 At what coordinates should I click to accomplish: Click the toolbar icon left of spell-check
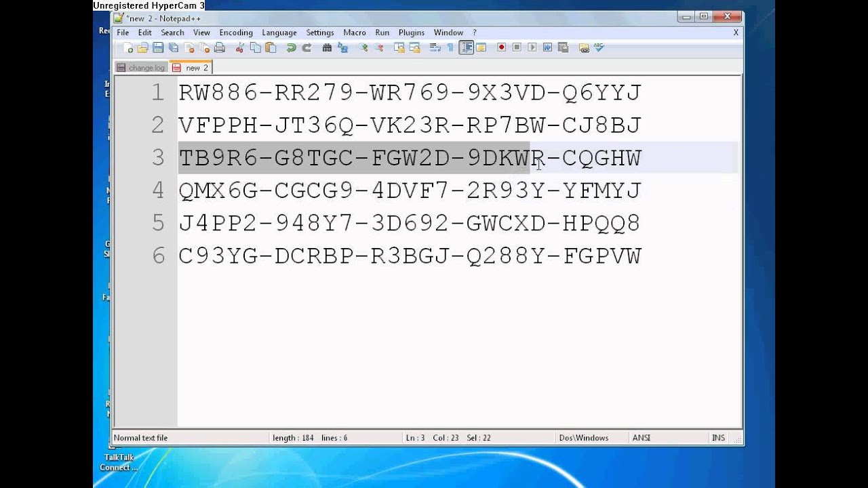point(584,47)
